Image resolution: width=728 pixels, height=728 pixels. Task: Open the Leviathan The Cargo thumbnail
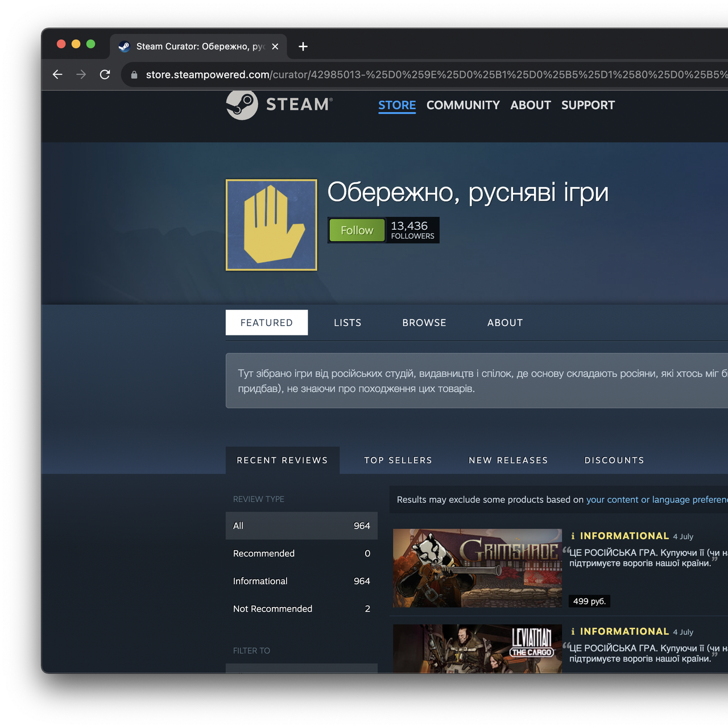[477, 648]
